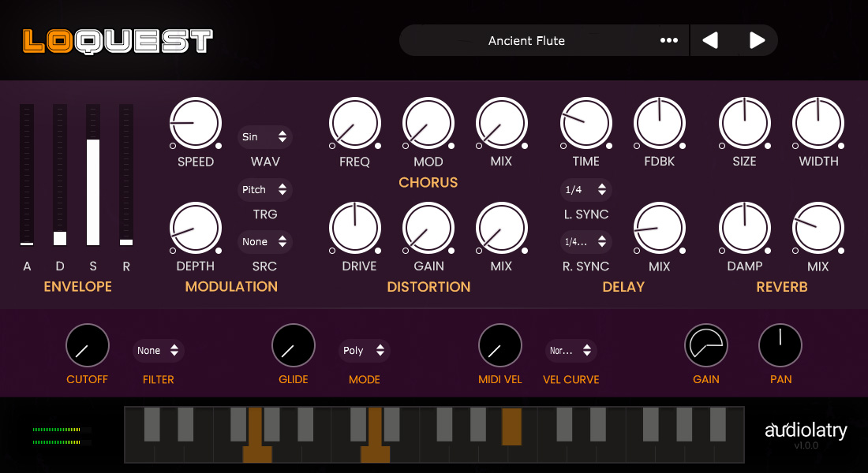The image size is (868, 473).
Task: Click the GLIDE knob
Action: click(294, 345)
